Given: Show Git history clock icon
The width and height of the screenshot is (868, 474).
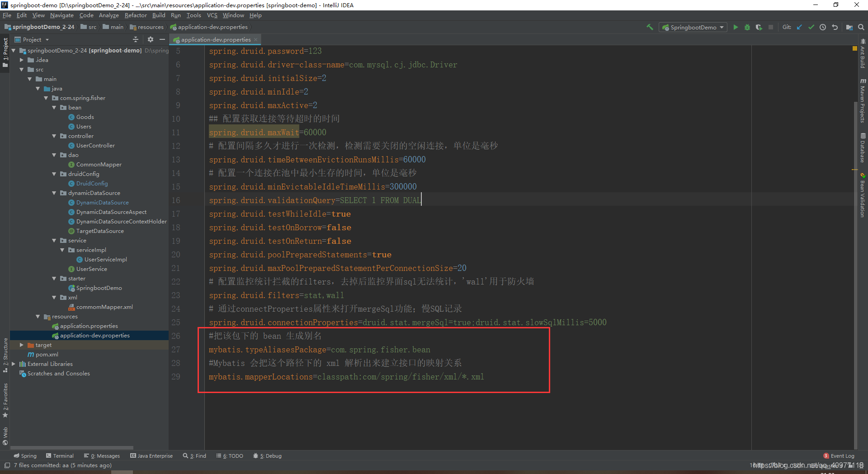Looking at the screenshot, I should pyautogui.click(x=823, y=27).
